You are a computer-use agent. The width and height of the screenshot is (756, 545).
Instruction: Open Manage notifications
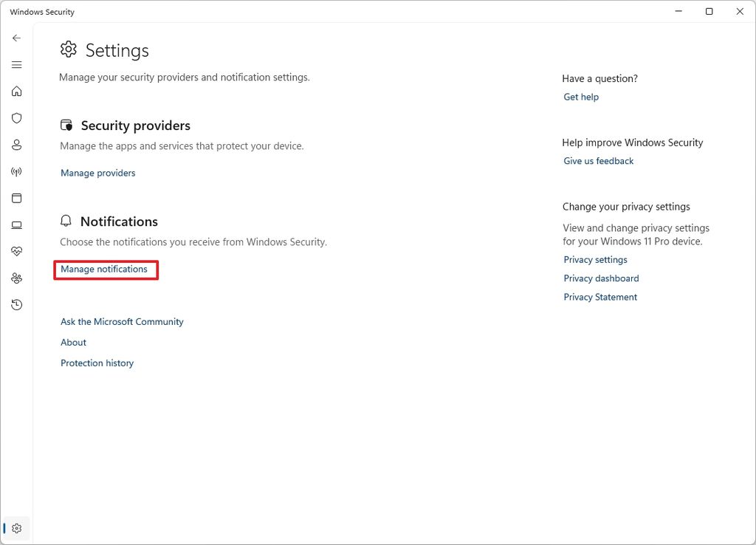pyautogui.click(x=105, y=270)
